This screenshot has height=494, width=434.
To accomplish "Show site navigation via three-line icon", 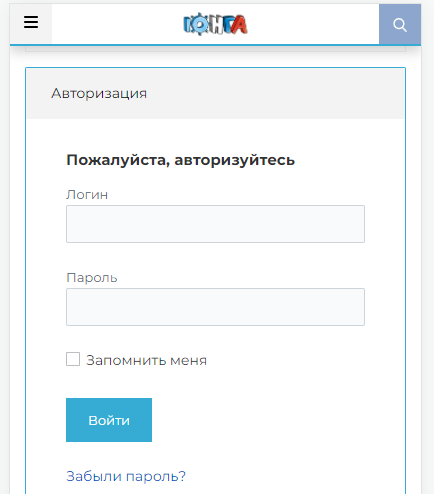I will tap(31, 23).
